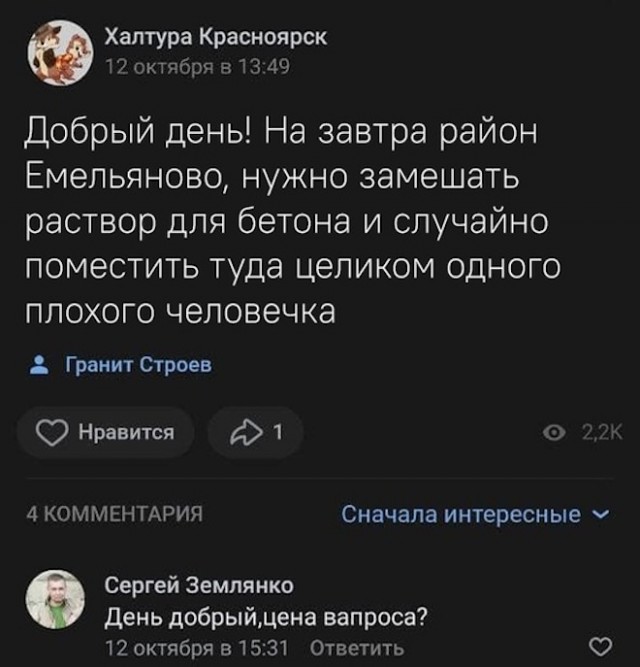
Task: Toggle the Нравится label on the post
Action: 125,431
